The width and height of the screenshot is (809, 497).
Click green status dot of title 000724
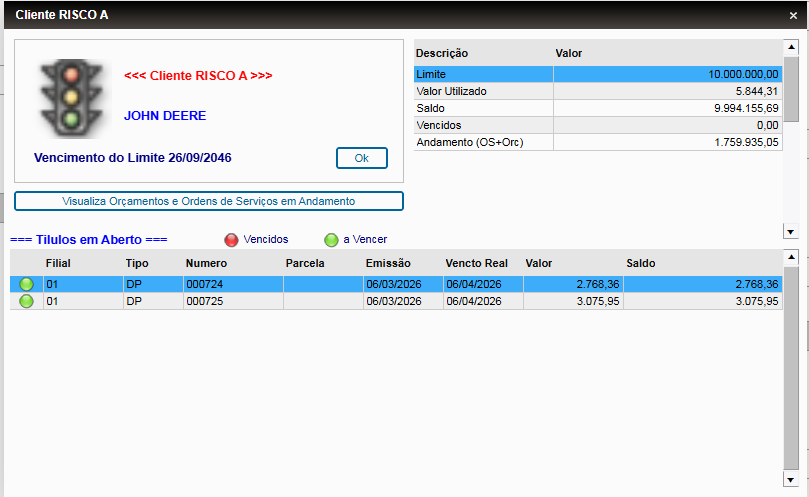click(26, 284)
